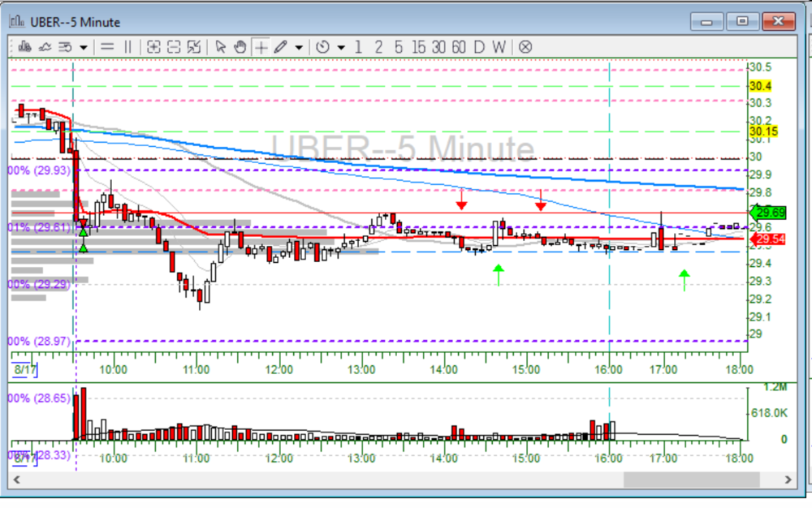The width and height of the screenshot is (812, 508).
Task: Toggle vertical lines display
Action: [x=127, y=46]
